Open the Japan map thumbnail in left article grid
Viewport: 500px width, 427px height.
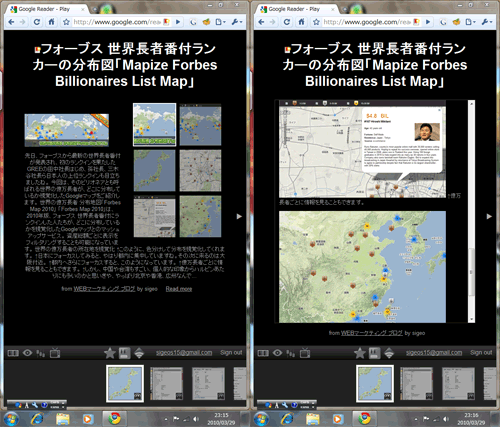154,170
